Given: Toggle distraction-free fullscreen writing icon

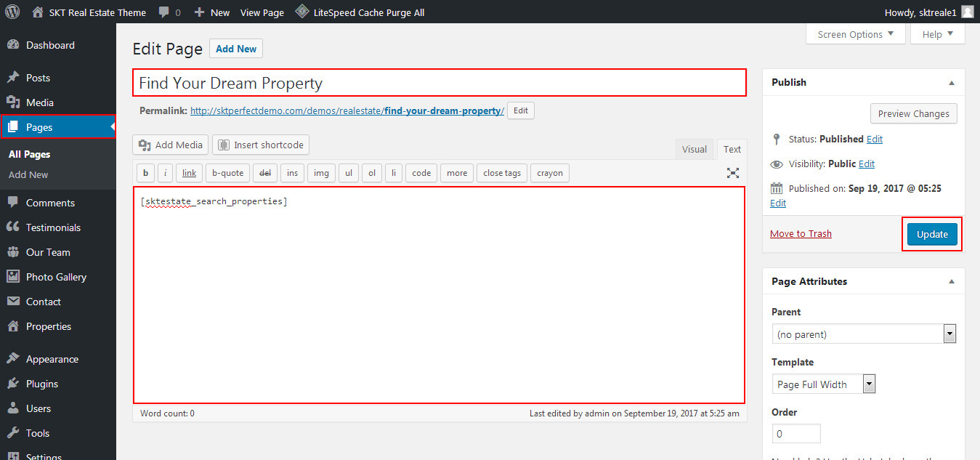Looking at the screenshot, I should 733,173.
